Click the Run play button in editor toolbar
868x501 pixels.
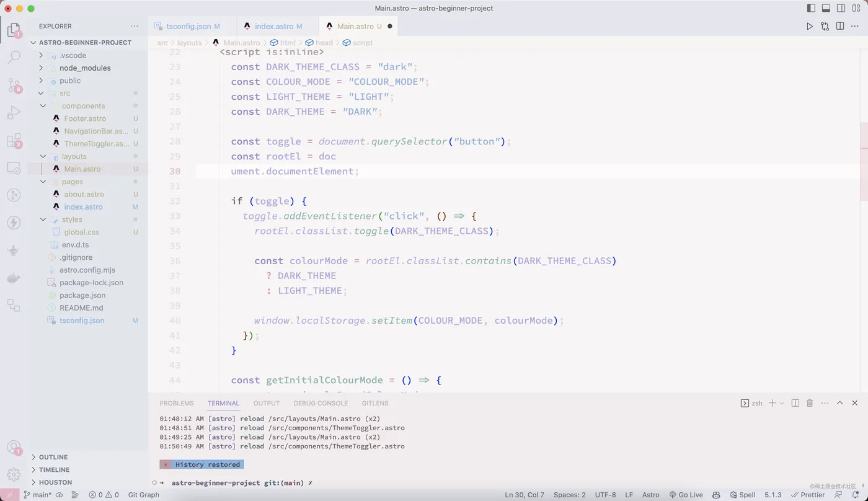[x=809, y=26]
